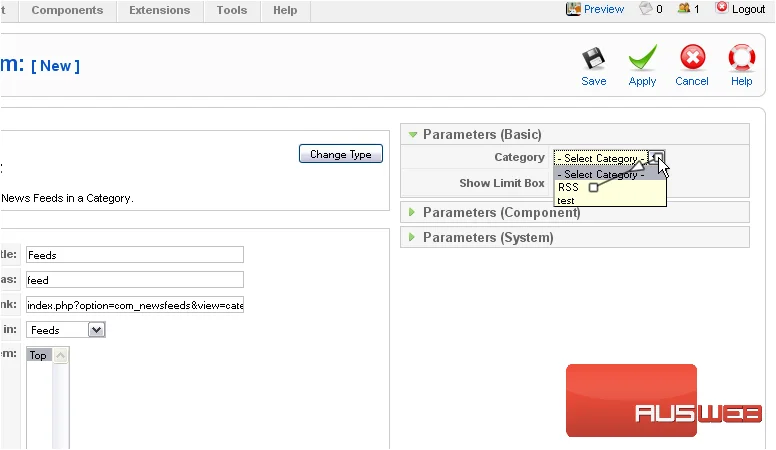Open the Components menu
Screen dimensions: 776x450
tap(67, 10)
